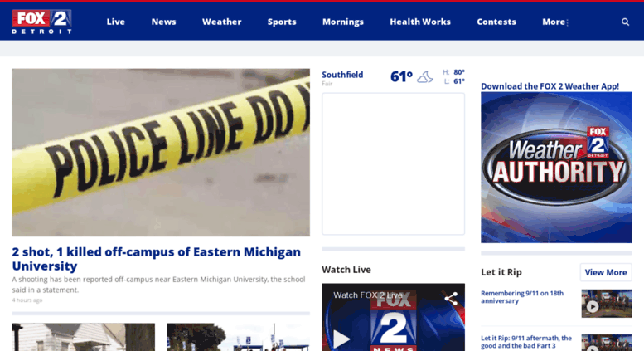Click the FOX 2 Detroit logo
This screenshot has height=351, width=644.
(x=41, y=22)
